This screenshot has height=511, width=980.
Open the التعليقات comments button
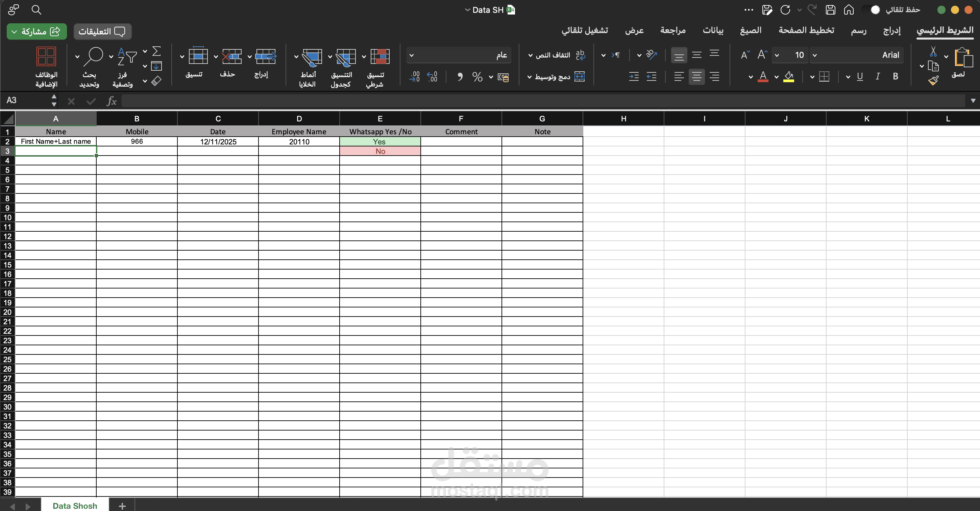pos(102,31)
